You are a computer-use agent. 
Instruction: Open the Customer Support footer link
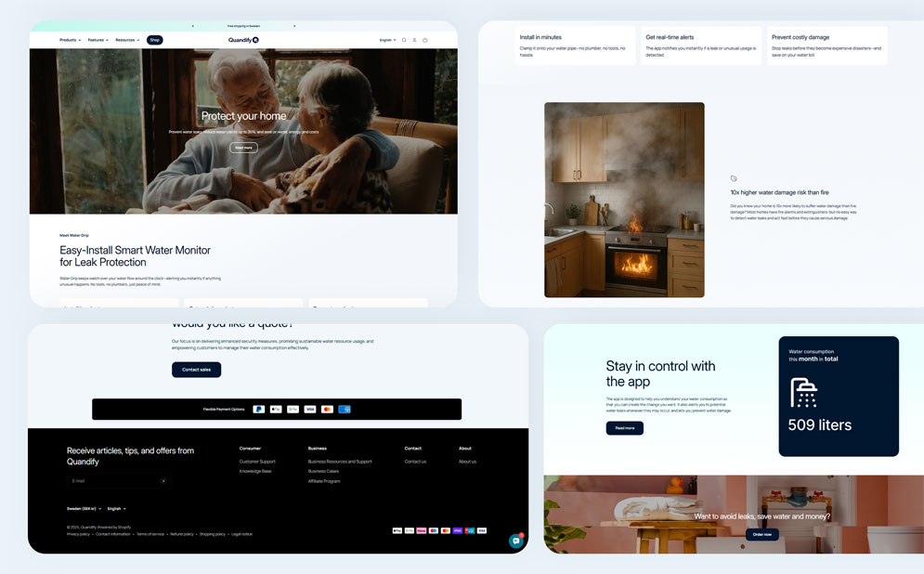point(257,462)
